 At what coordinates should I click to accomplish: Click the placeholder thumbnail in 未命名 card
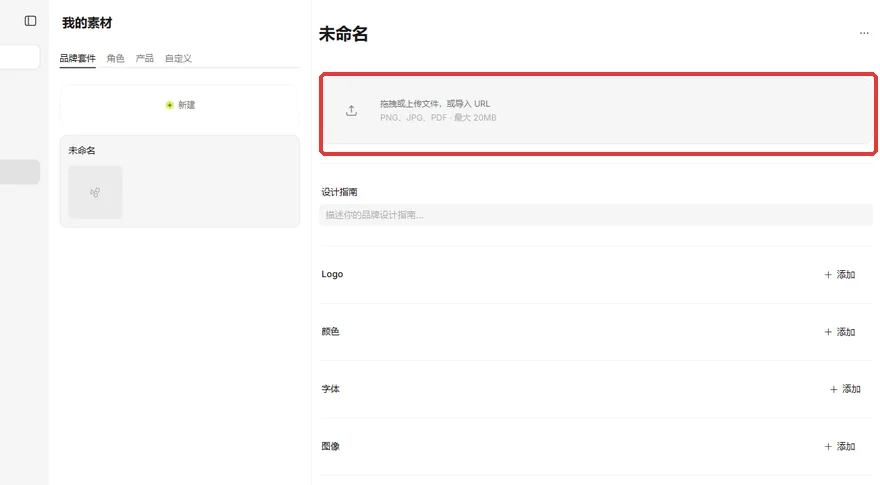click(95, 192)
